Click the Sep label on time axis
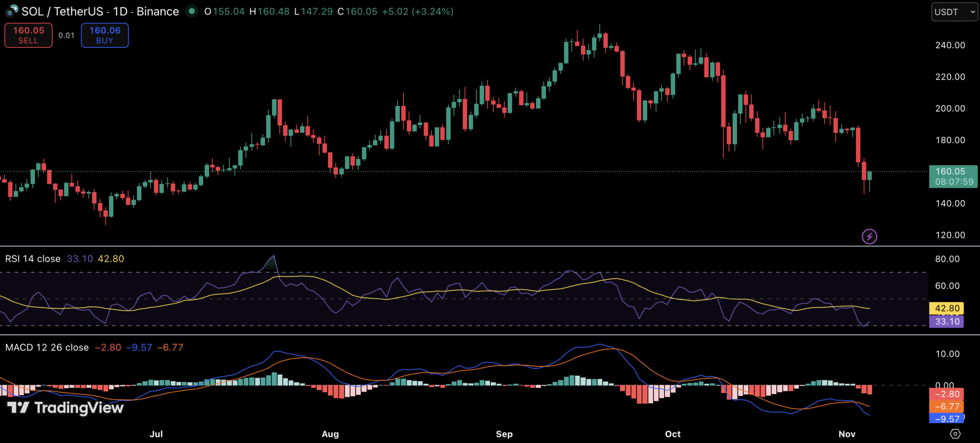The width and height of the screenshot is (980, 443). coord(504,434)
